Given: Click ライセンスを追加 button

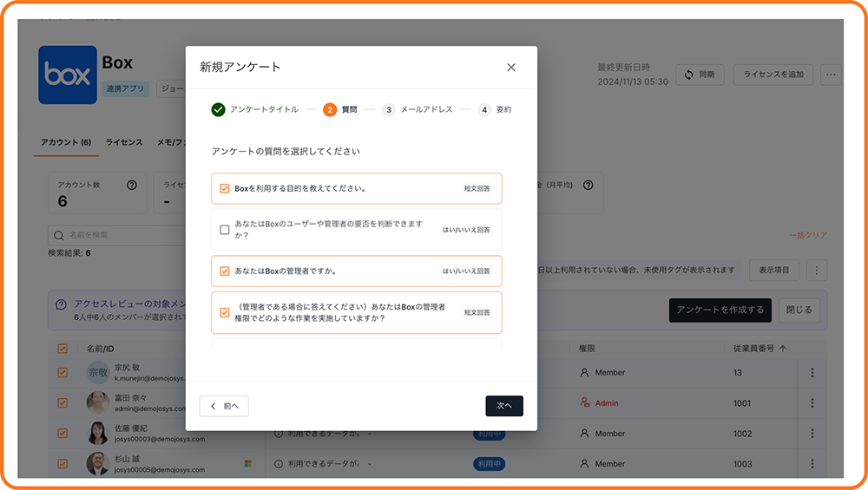Looking at the screenshot, I should click(x=773, y=75).
